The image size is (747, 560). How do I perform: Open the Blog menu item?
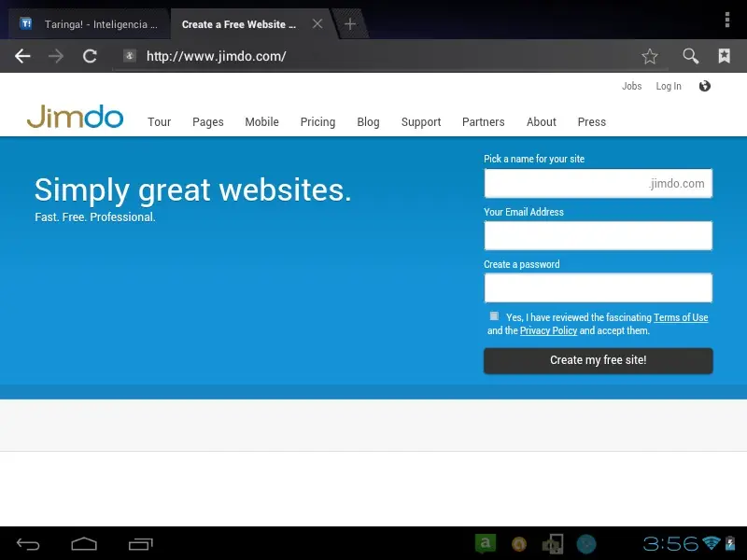pyautogui.click(x=368, y=122)
